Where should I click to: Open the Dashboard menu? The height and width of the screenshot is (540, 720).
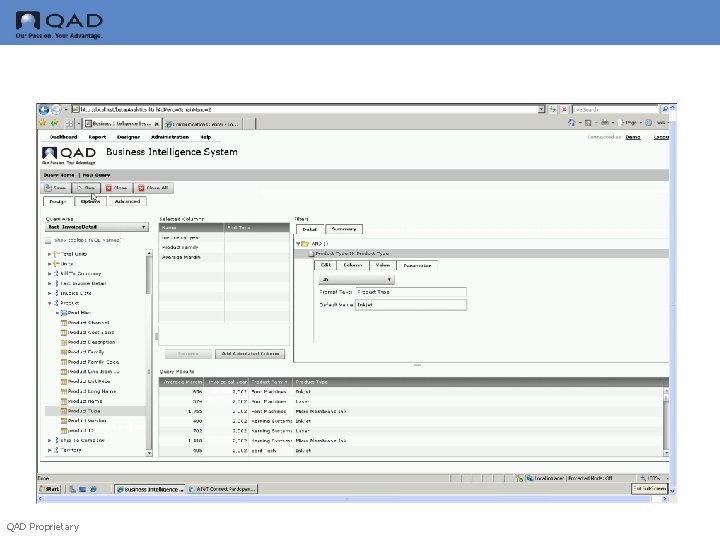click(63, 137)
